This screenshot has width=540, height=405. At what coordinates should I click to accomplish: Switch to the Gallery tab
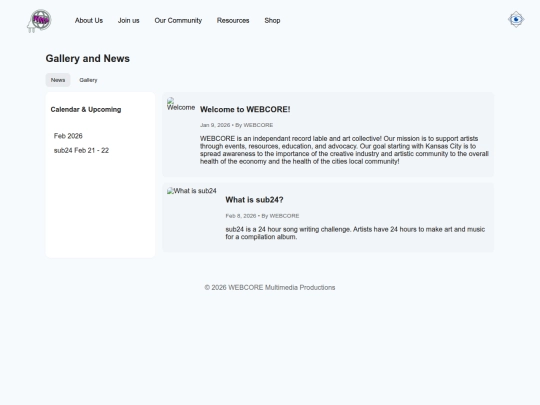coord(88,80)
